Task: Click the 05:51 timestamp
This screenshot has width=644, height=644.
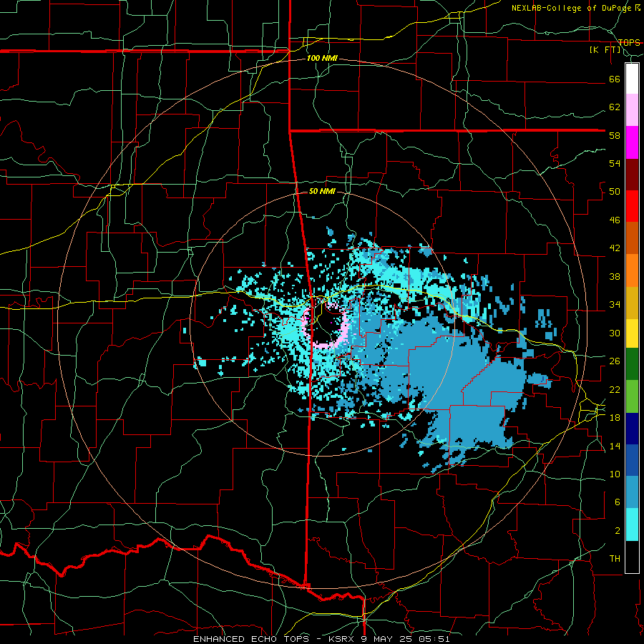Action: [434, 639]
